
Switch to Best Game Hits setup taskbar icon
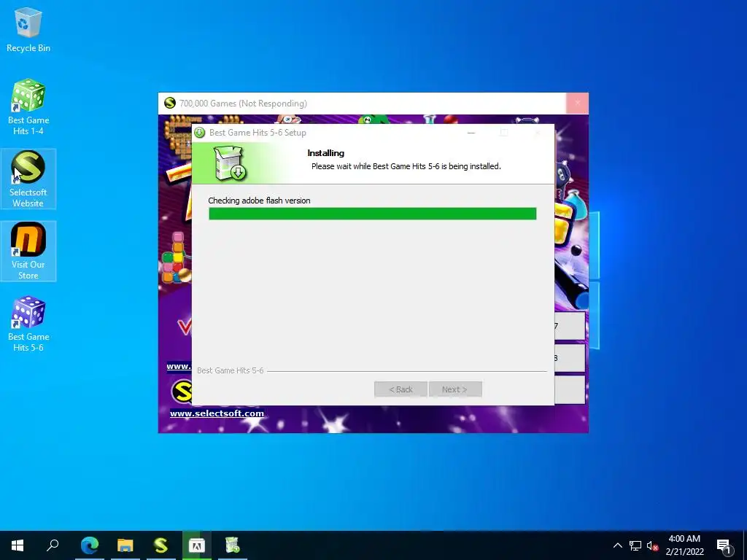(x=233, y=545)
